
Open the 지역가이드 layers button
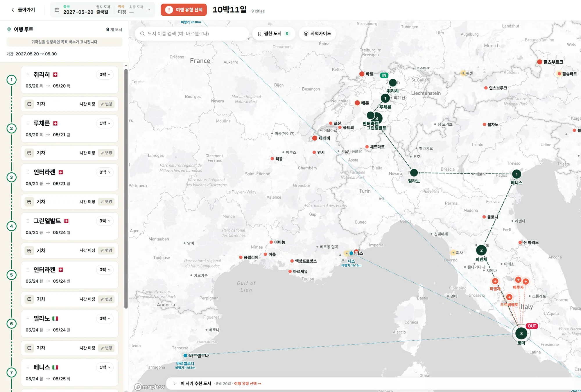point(317,34)
